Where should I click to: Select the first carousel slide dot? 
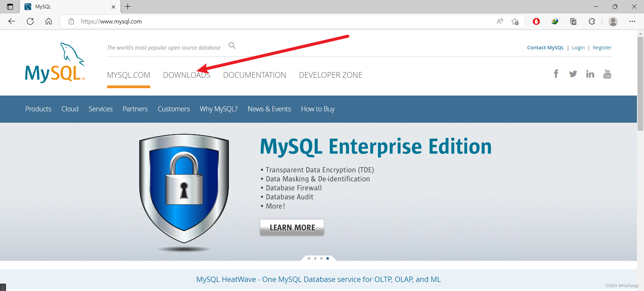point(309,258)
